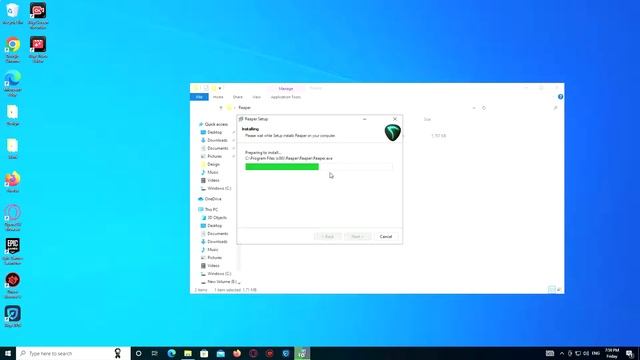Open Firefox from the taskbar
This screenshot has height=360, width=640.
[x=237, y=353]
